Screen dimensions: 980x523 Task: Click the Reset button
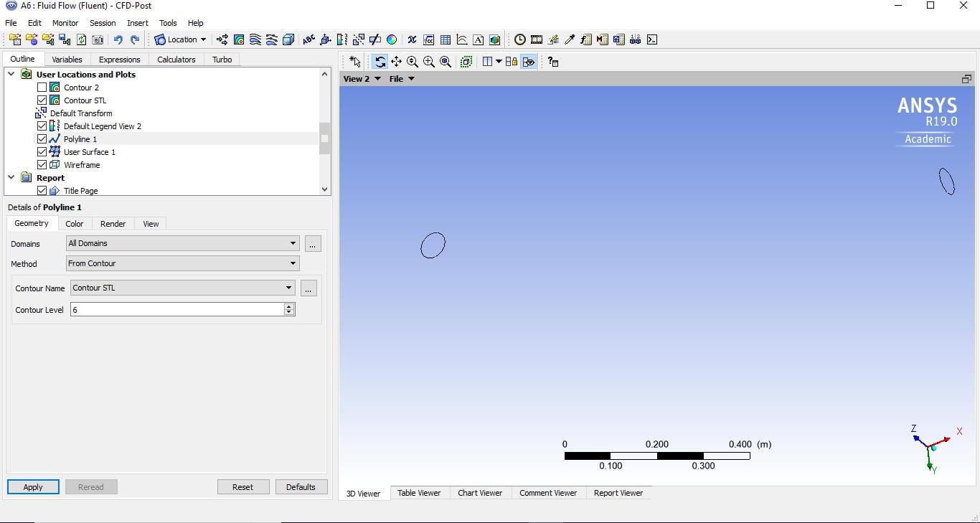point(243,487)
